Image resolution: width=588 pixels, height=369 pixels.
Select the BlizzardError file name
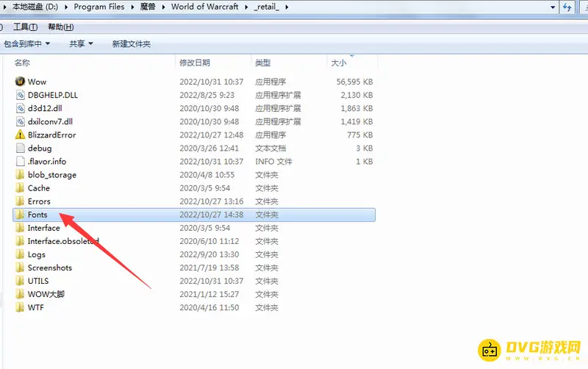point(51,135)
